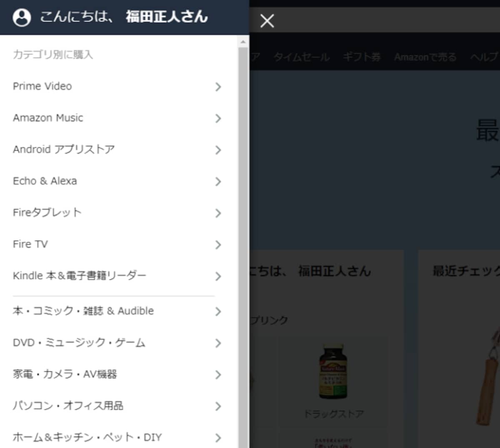Open the Android アプリストア category
Screen dimensions: 500x448
click(x=119, y=149)
